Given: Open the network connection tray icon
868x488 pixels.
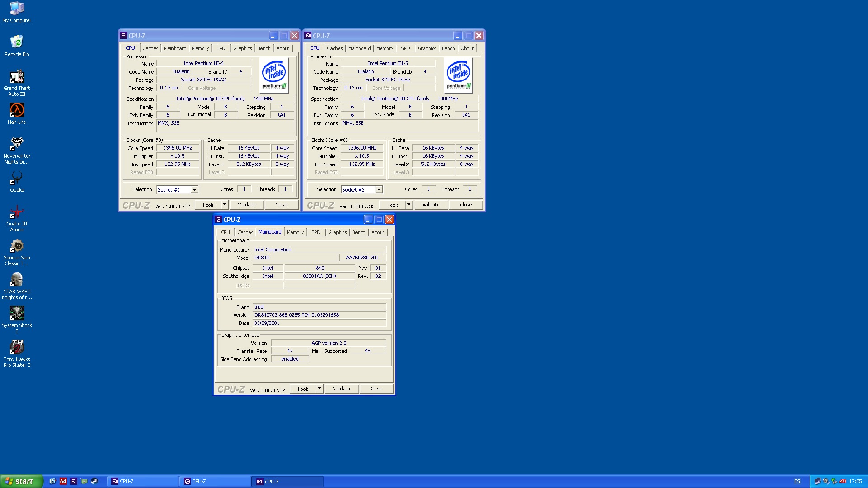Looking at the screenshot, I should point(817,481).
